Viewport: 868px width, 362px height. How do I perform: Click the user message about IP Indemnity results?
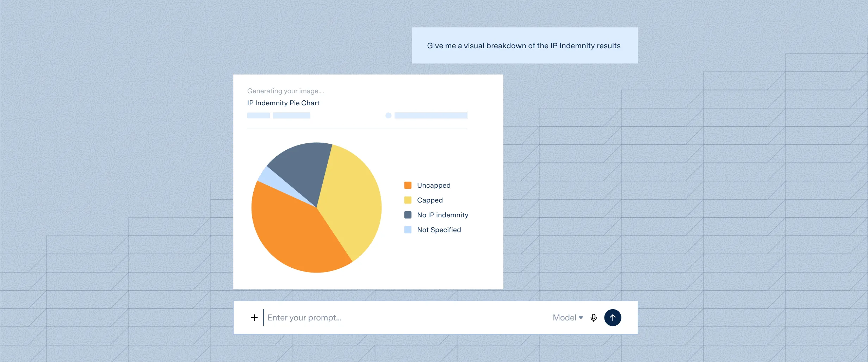coord(525,45)
